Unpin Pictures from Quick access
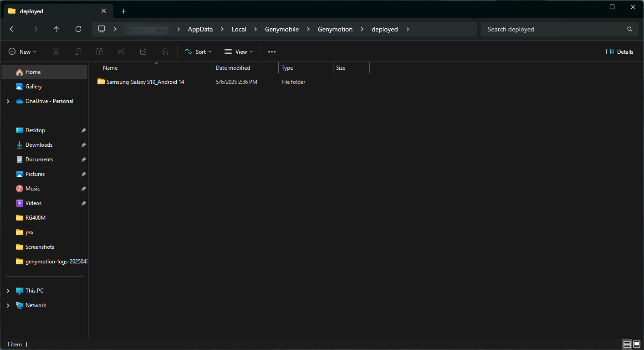This screenshot has height=350, width=644. pos(83,174)
